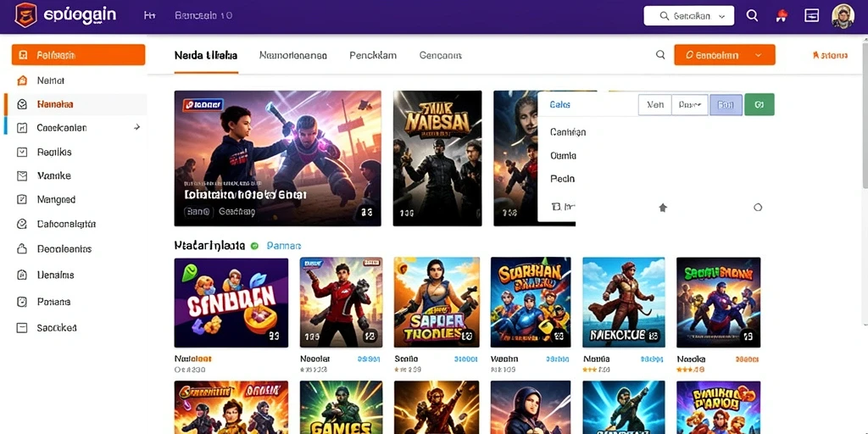The image size is (868, 434).
Task: Click the icon beside Ponane in sidebar
Action: click(x=22, y=302)
